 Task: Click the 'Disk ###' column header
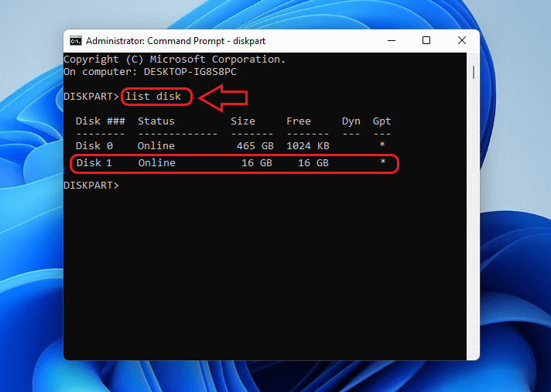point(101,121)
